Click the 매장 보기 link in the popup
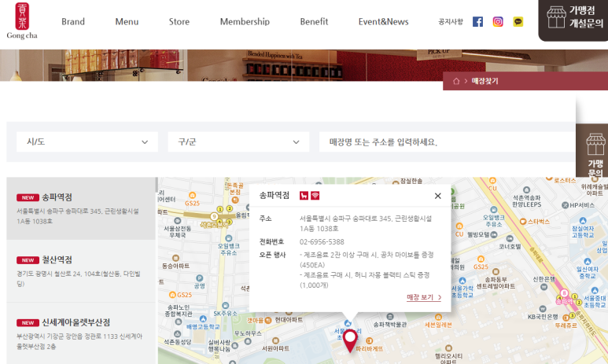 click(x=424, y=297)
